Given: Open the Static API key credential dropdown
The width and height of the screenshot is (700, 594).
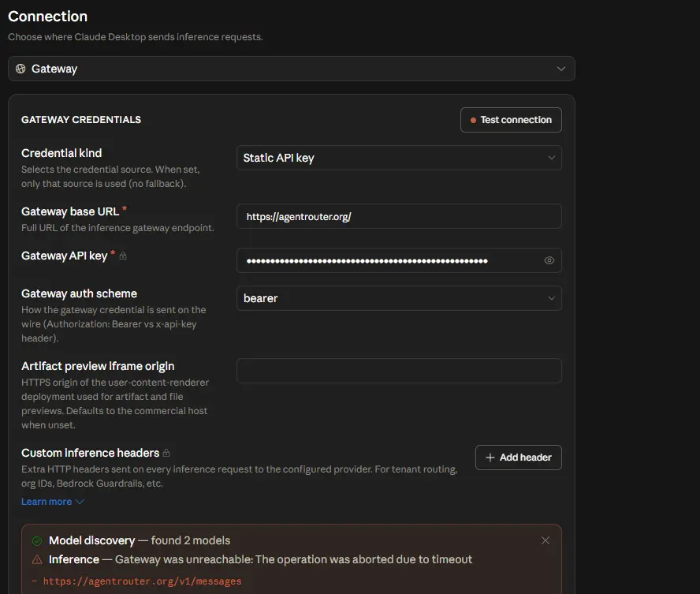Looking at the screenshot, I should (399, 158).
